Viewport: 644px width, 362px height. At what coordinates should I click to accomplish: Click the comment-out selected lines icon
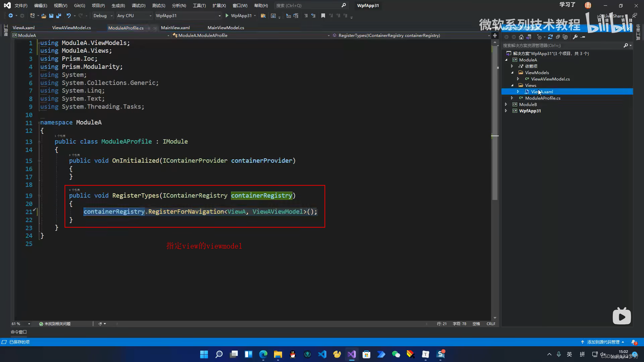(306, 16)
